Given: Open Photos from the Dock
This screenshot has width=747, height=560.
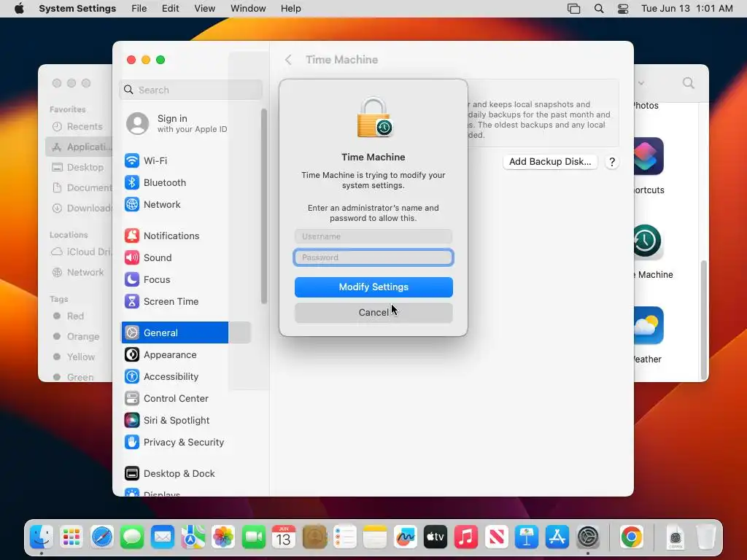Looking at the screenshot, I should coord(223,537).
